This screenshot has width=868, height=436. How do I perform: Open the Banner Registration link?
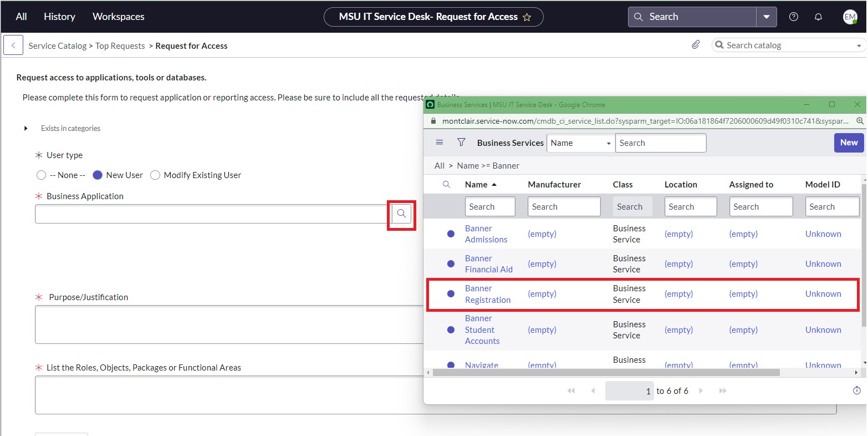(488, 294)
